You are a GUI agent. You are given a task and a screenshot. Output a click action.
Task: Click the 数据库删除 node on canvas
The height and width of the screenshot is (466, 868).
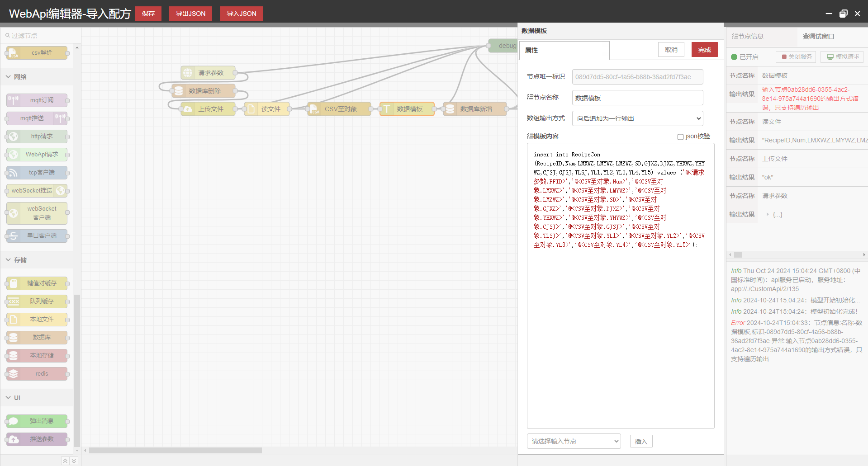click(x=204, y=91)
